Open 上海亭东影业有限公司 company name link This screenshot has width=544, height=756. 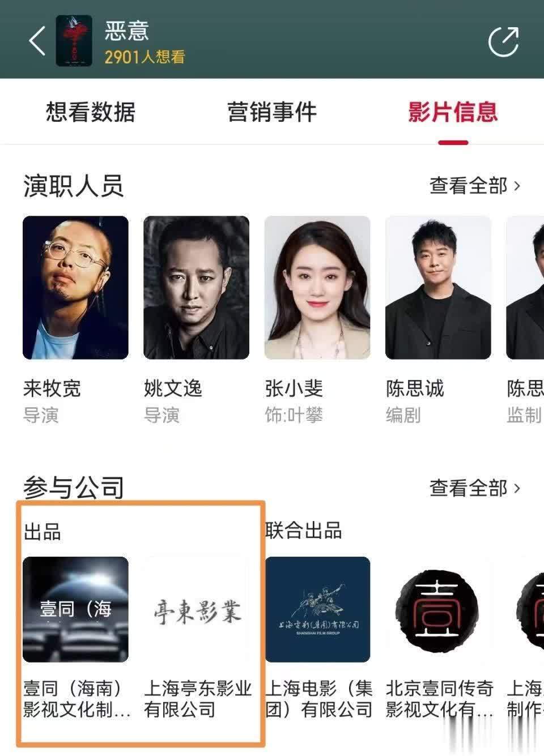click(198, 698)
